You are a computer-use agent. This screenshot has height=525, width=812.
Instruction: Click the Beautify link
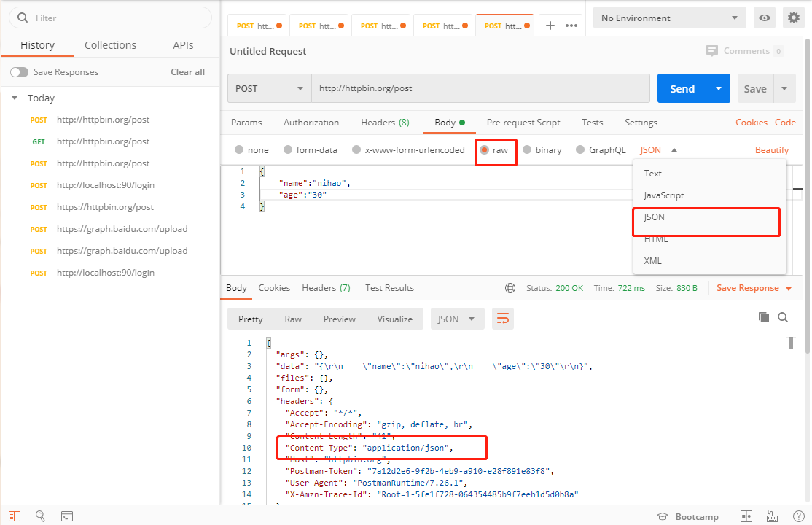coord(771,150)
